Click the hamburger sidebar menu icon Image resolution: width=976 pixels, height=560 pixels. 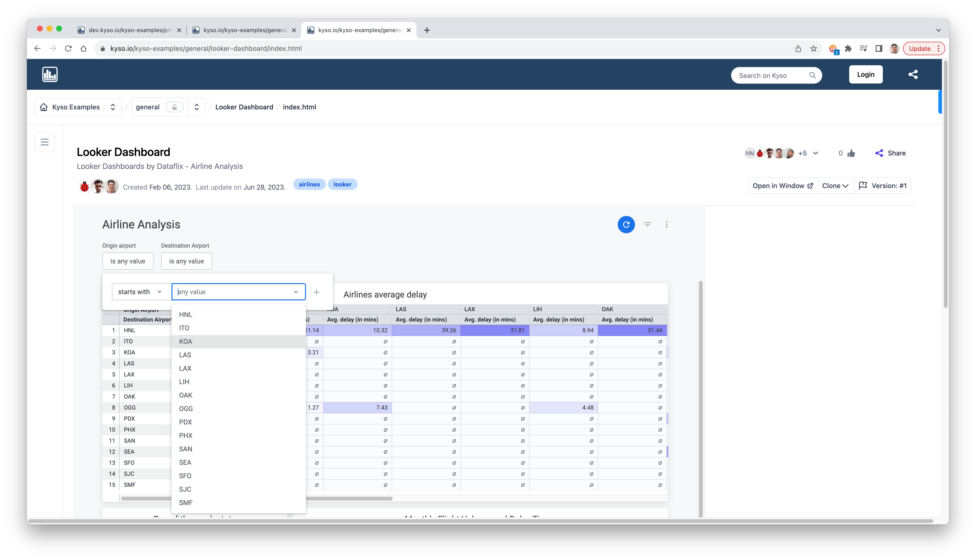(x=45, y=142)
